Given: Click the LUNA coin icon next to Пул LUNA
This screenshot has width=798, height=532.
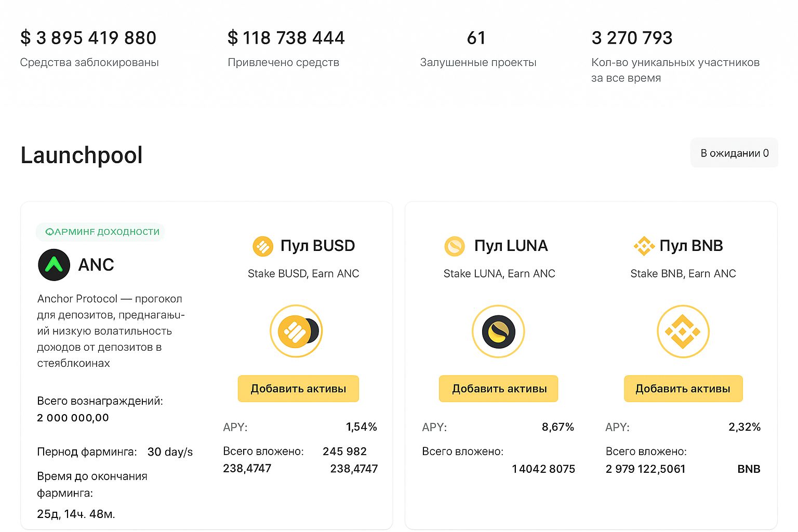Looking at the screenshot, I should coord(455,246).
